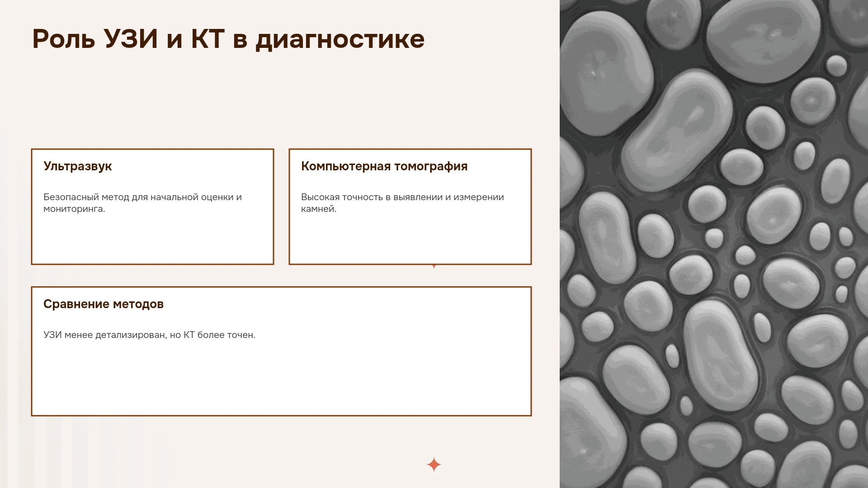Click the gray stones image on right

coord(714,244)
